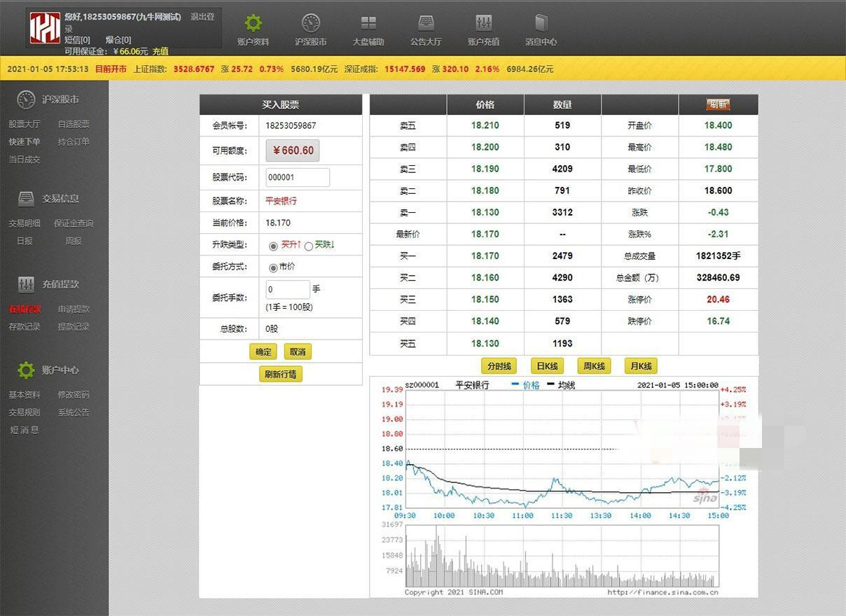
Task: Open 消息中心 message center icon
Action: tap(541, 22)
